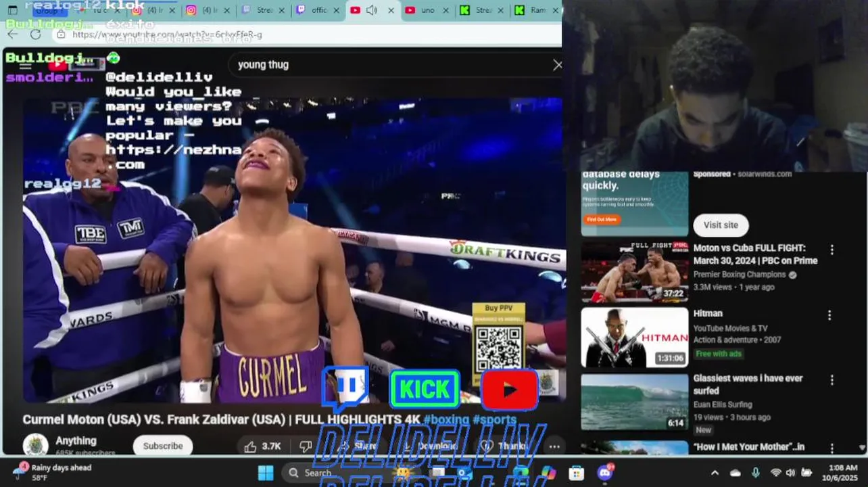Open Microsoft Store from the taskbar

tap(577, 473)
